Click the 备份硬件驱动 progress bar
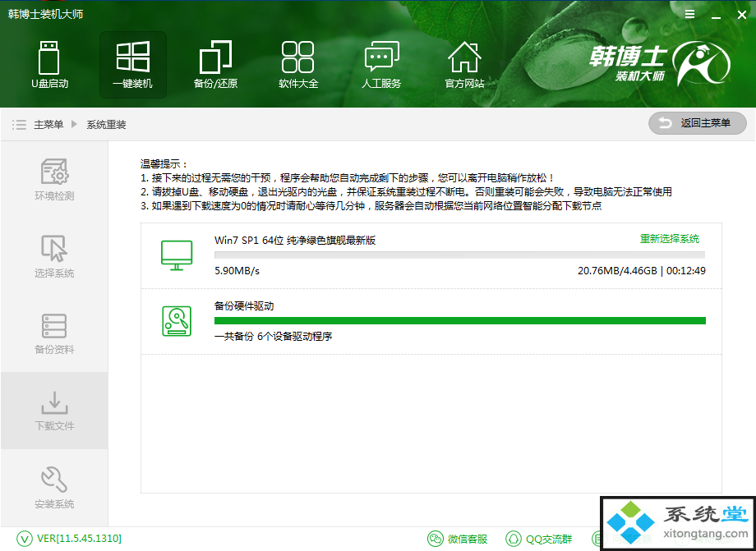The width and height of the screenshot is (756, 551). click(x=460, y=321)
